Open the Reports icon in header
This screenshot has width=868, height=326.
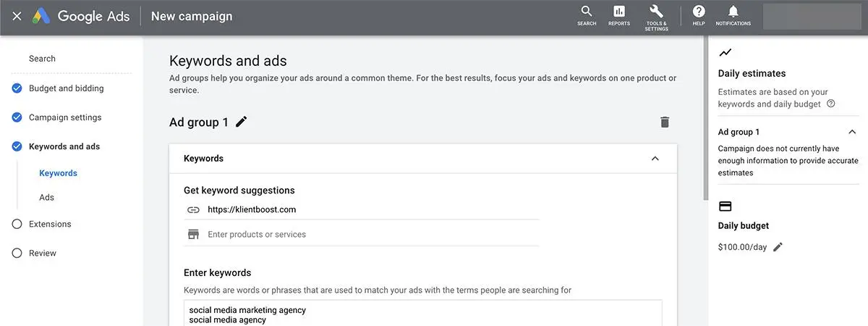click(618, 12)
